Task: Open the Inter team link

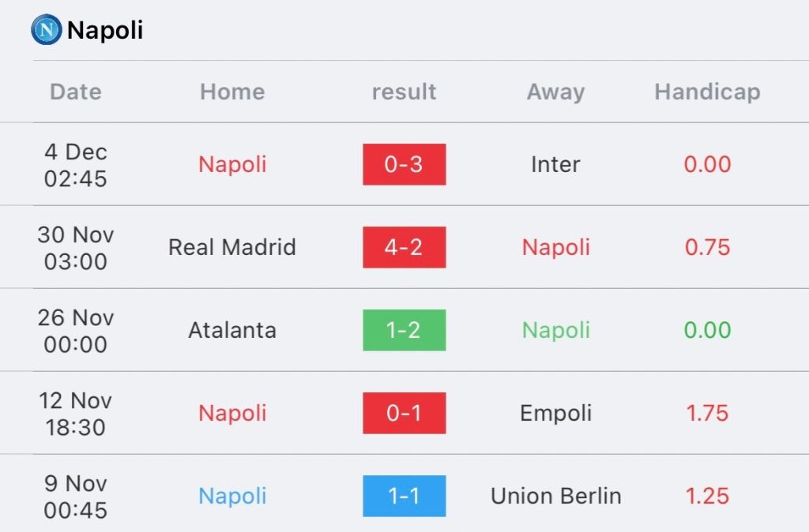Action: [555, 164]
